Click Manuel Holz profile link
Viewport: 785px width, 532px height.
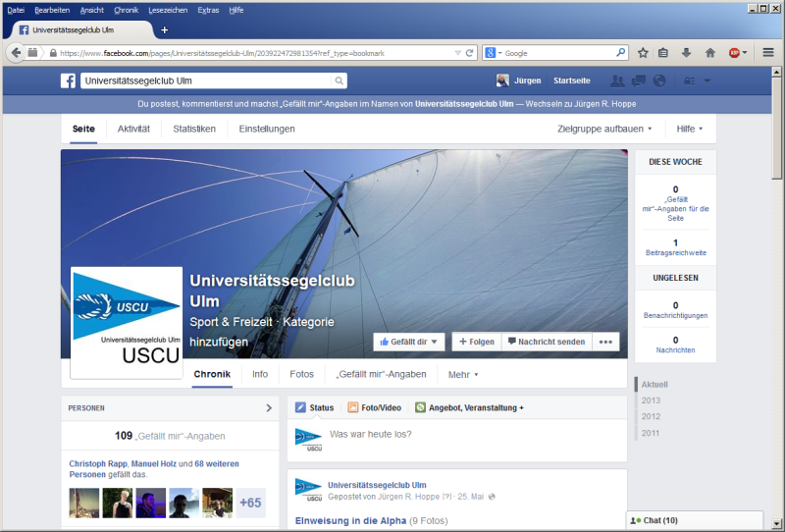[154, 464]
